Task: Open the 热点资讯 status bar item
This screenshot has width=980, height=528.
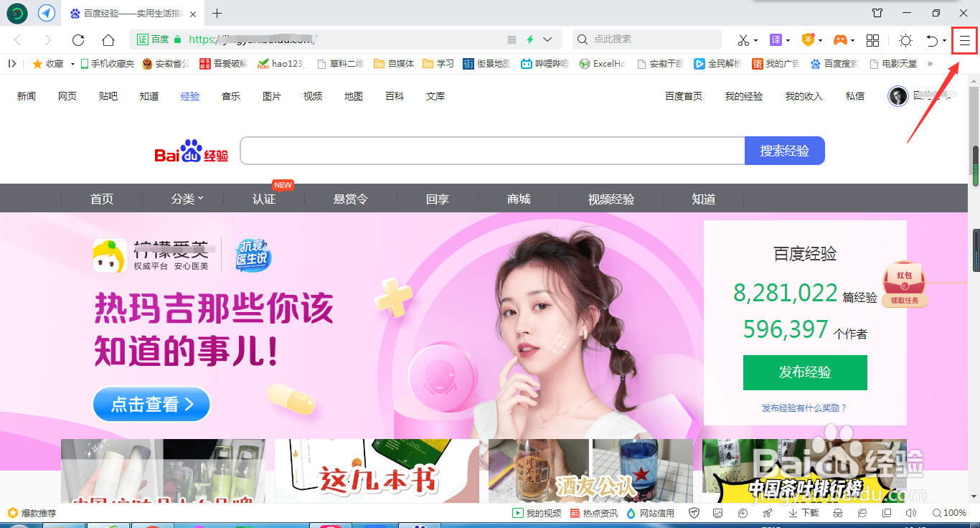Action: [594, 513]
